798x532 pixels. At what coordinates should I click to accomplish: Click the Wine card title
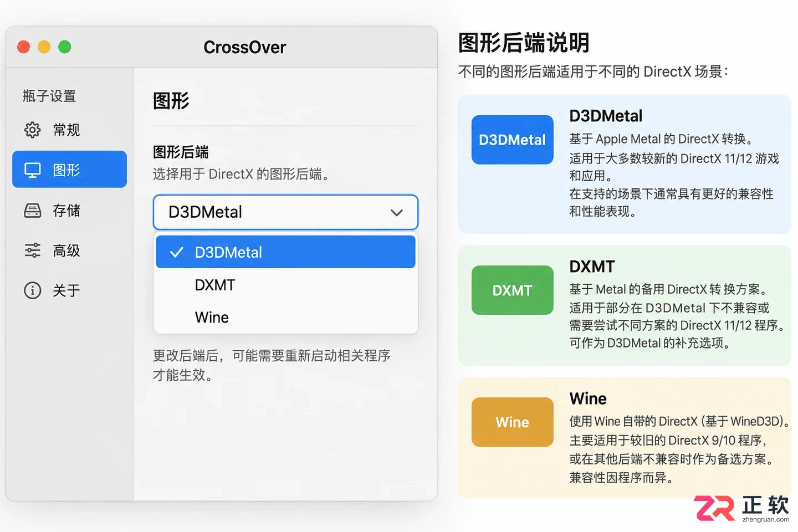click(588, 398)
